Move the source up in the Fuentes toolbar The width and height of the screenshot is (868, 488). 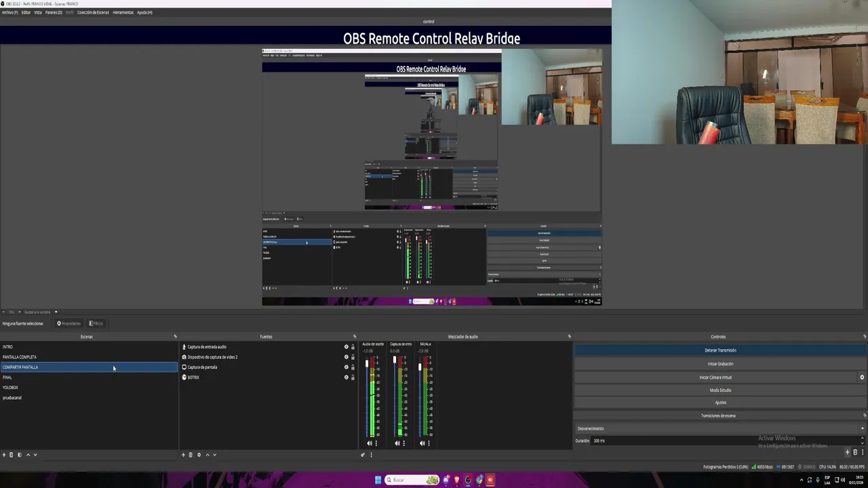coord(207,455)
